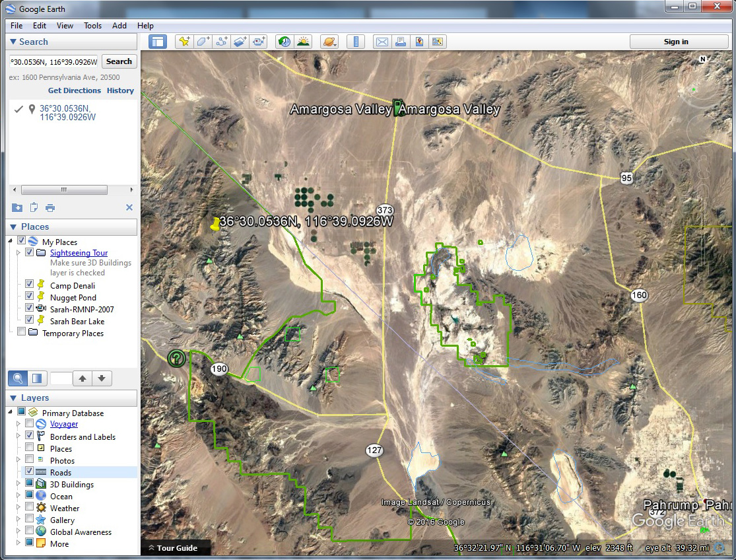Viewport: 736px width, 560px height.
Task: Open the search History link
Action: coord(120,90)
